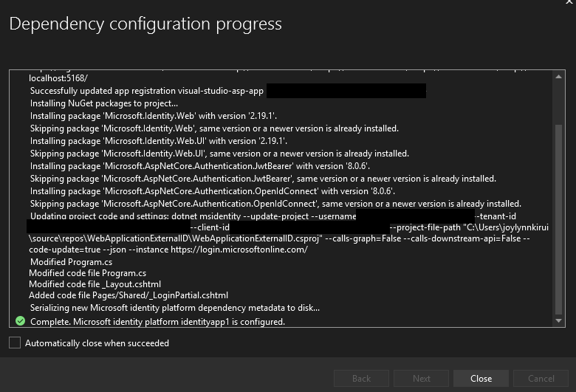The width and height of the screenshot is (576, 392).
Task: Select the 'Modified Program.cs' log line
Action: point(71,261)
